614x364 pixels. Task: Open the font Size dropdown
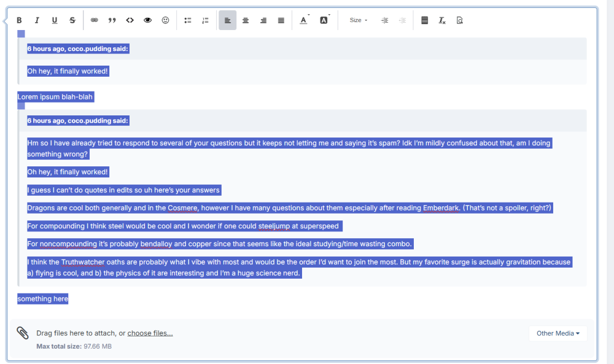point(359,20)
